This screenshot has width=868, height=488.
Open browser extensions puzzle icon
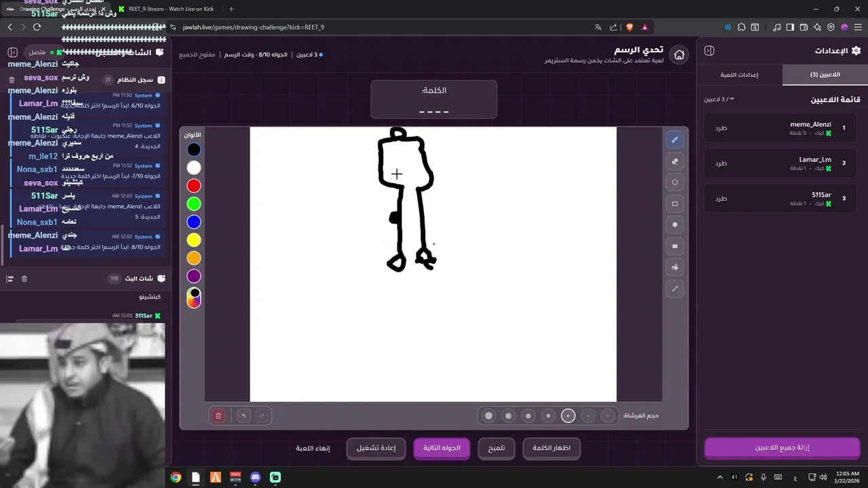click(x=741, y=27)
